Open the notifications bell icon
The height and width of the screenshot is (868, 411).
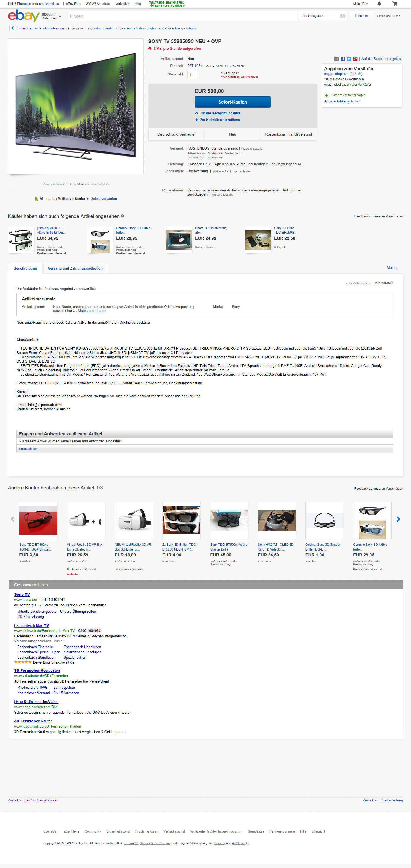tap(379, 4)
